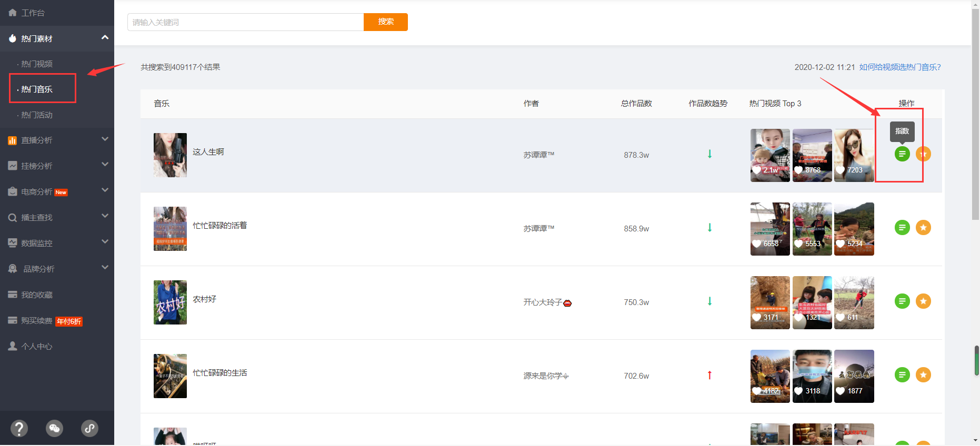980x446 pixels.
Task: Click the WeChat icon in sidebar footer
Action: click(54, 428)
